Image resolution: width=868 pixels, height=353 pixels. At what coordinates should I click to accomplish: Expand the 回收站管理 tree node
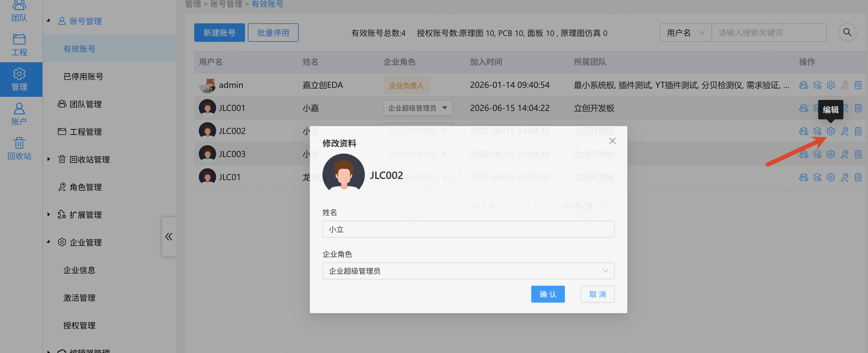tap(48, 159)
